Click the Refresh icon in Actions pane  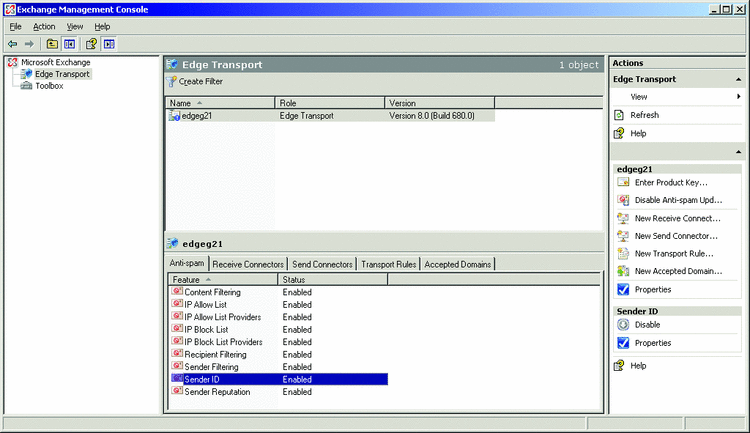[619, 115]
